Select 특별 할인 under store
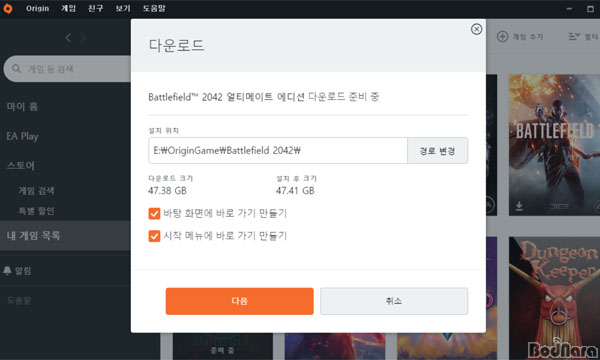 36,211
